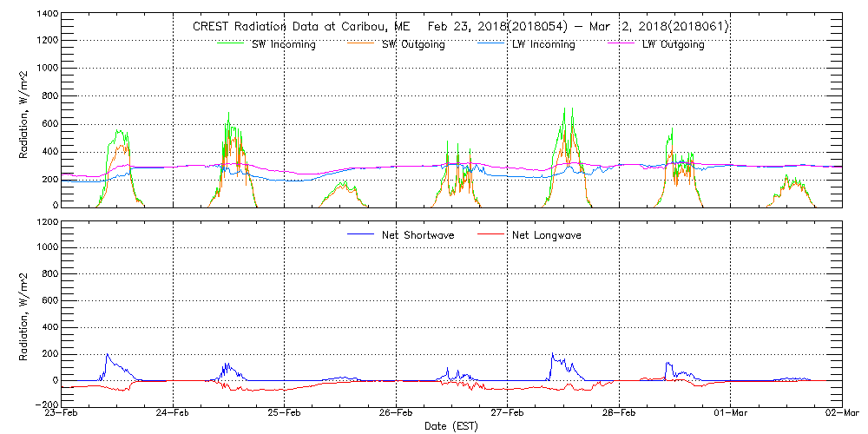868x434 pixels.
Task: Click blue line swatch beside Net Shortwave
Action: click(361, 234)
